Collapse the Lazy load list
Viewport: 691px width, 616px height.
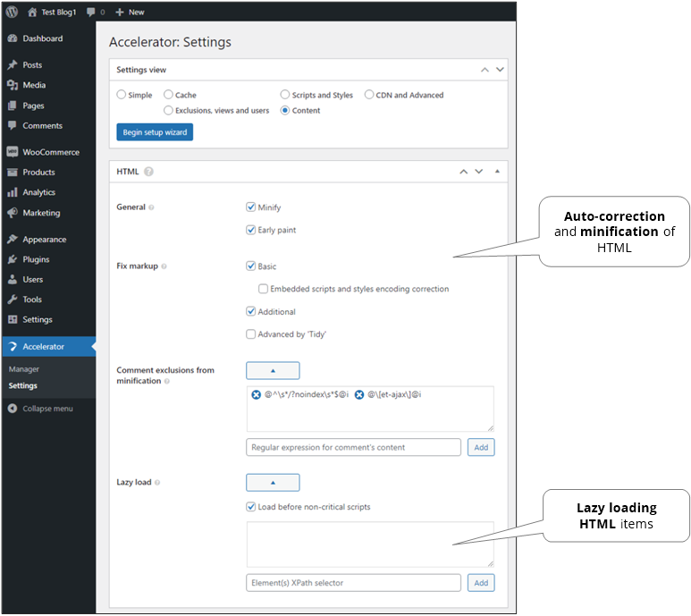273,483
